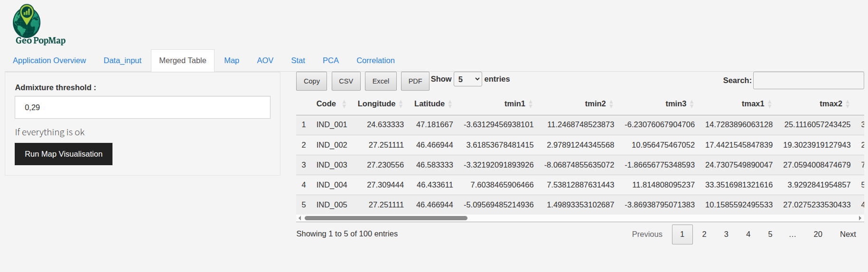
Task: Open the Application Overview tab
Action: click(49, 60)
